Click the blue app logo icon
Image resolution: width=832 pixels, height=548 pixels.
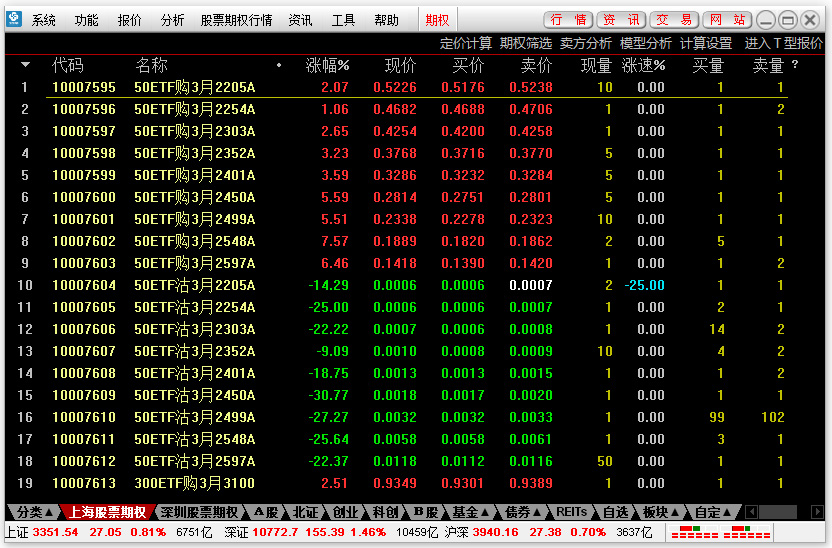point(14,19)
